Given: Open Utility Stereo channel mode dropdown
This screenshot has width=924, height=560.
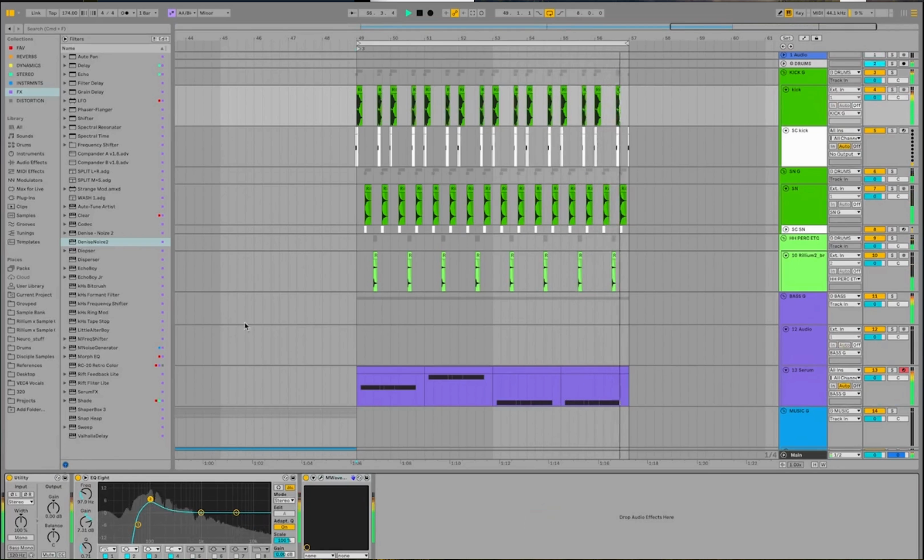Looking at the screenshot, I should (x=21, y=502).
